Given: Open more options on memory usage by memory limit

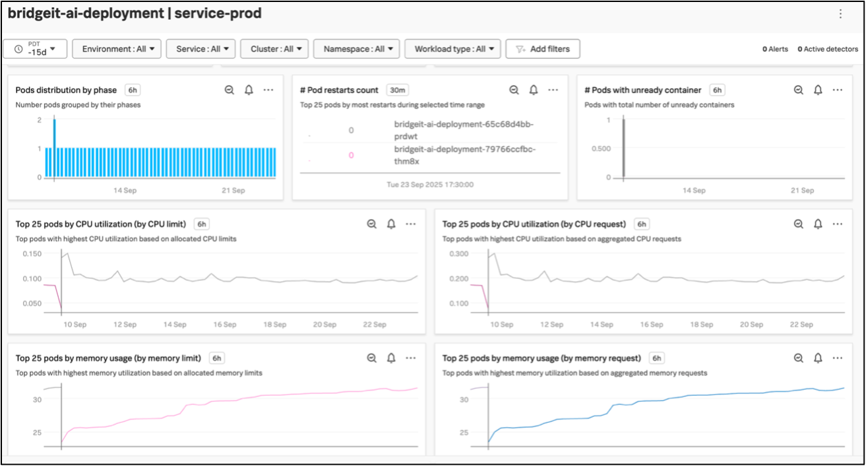Looking at the screenshot, I should (411, 358).
